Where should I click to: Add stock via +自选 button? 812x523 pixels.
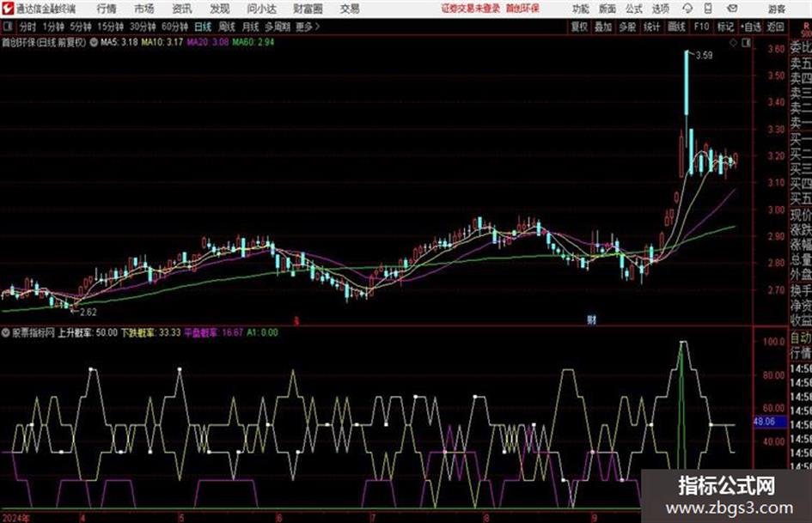coord(751,27)
